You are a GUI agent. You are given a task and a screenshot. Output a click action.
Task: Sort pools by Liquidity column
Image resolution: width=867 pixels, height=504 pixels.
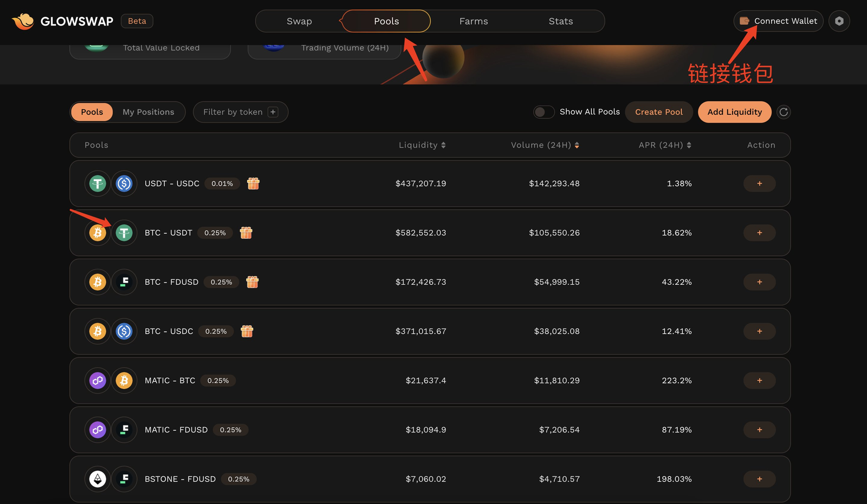[422, 145]
